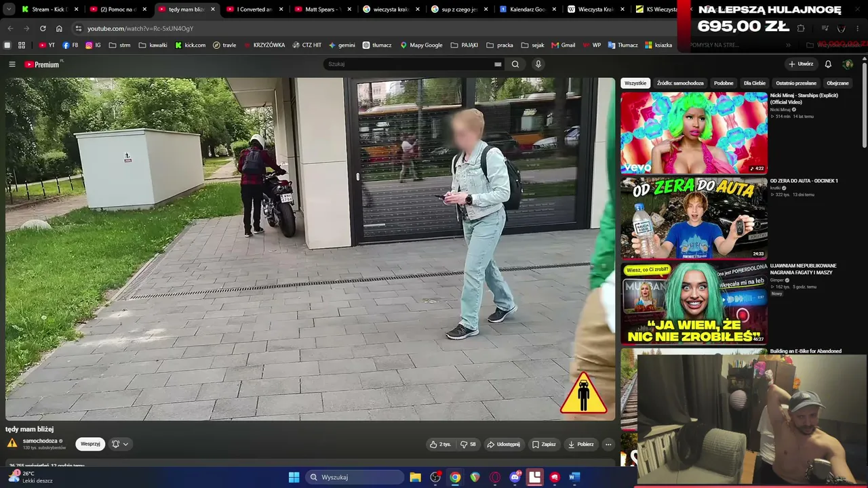The width and height of the screenshot is (868, 488).
Task: Dislike the video showing 58
Action: [468, 445]
